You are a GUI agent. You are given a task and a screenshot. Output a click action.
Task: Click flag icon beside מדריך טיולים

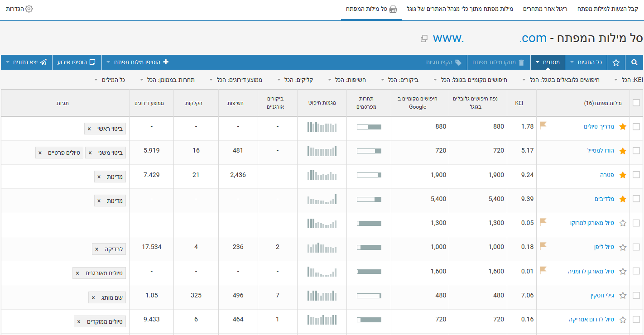pyautogui.click(x=543, y=125)
